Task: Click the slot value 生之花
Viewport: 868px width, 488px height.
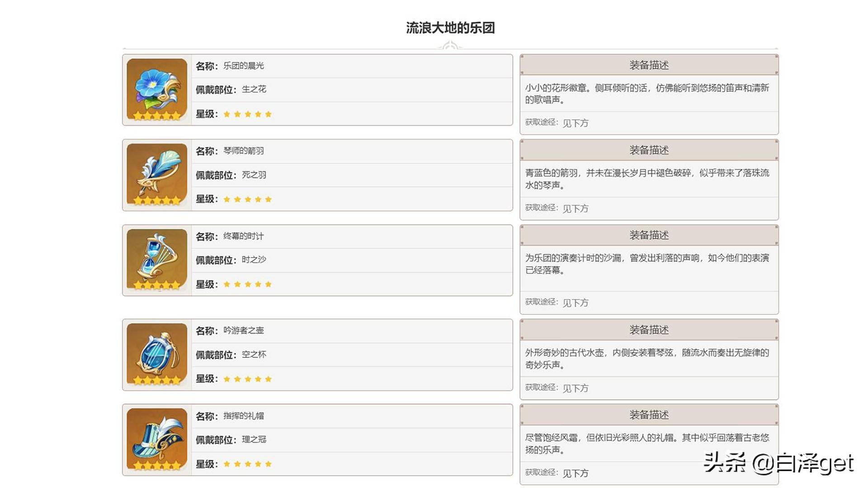Action: (254, 89)
